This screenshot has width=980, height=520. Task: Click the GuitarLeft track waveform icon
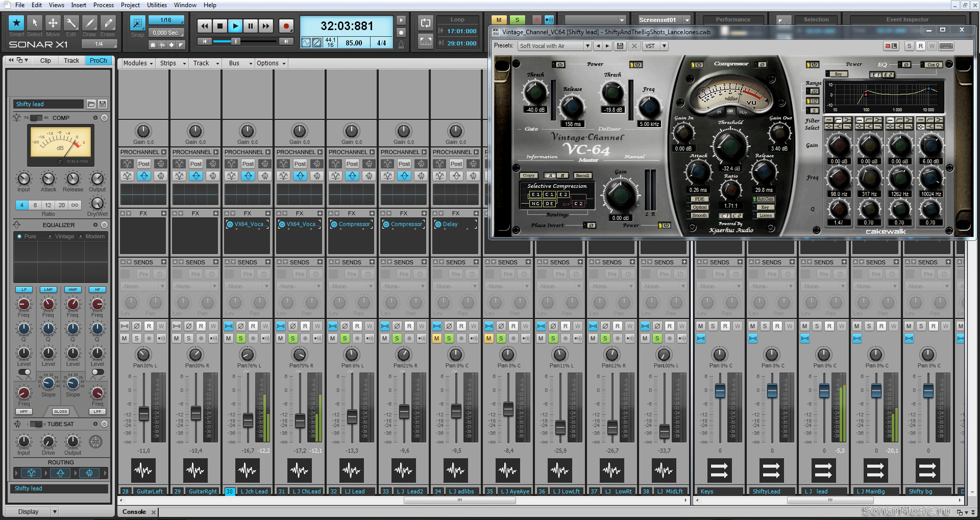143,470
